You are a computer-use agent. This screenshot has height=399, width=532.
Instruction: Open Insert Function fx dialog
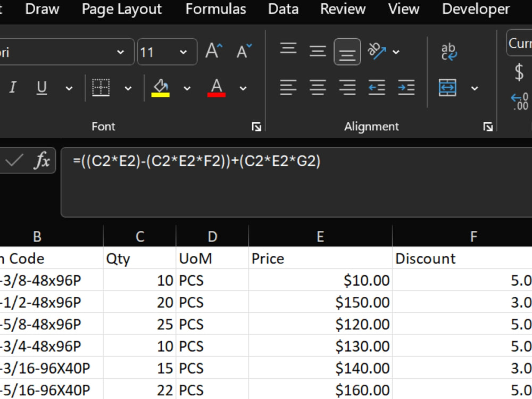[x=41, y=161]
